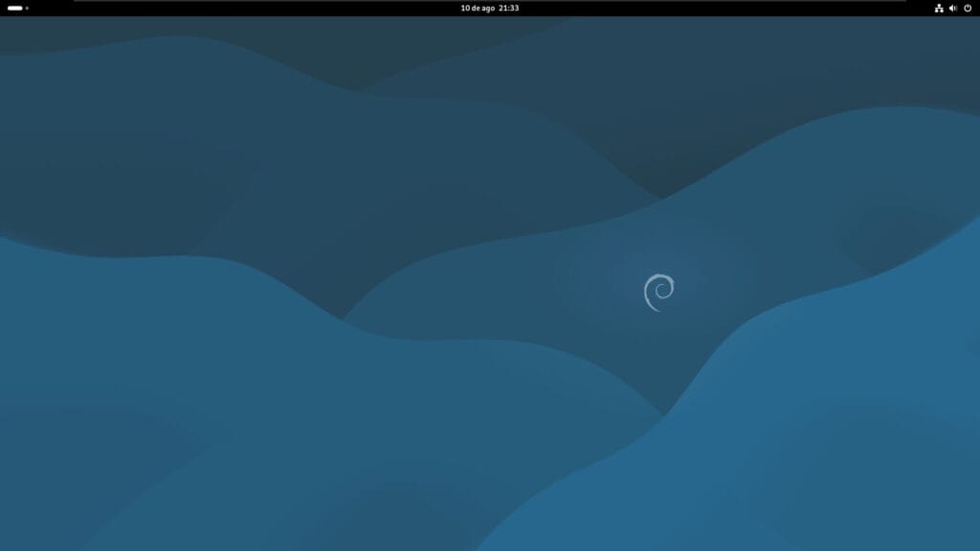Expand the system menu from status icons
The width and height of the screenshot is (980, 551).
point(953,8)
